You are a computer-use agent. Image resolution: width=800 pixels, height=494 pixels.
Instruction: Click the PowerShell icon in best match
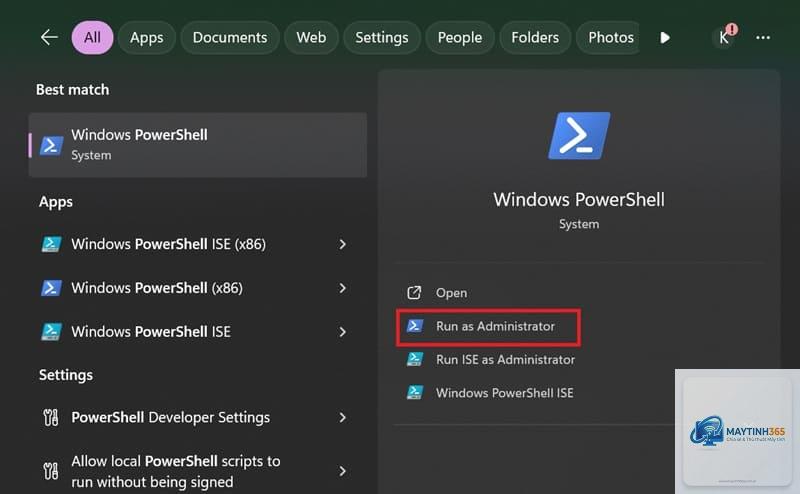coord(52,145)
